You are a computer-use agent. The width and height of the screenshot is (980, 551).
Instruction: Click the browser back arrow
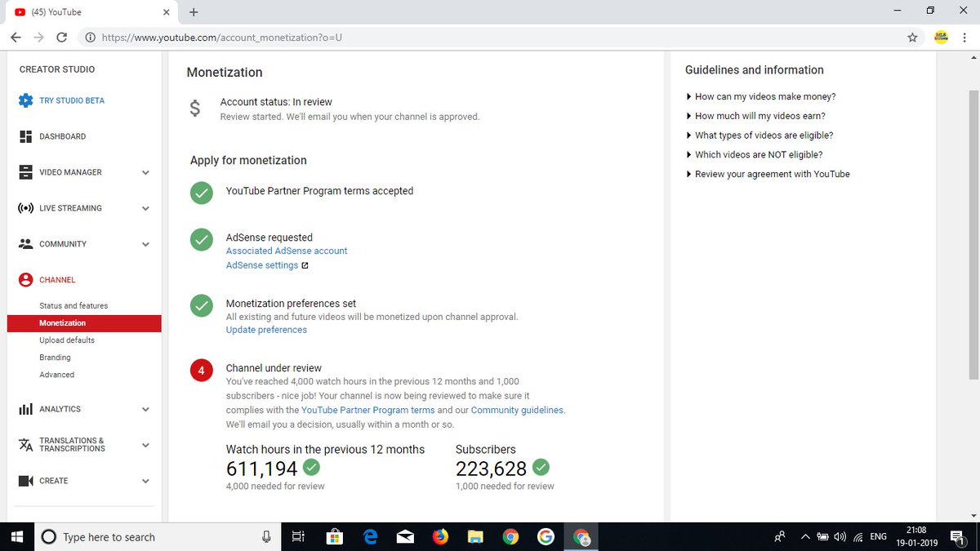click(16, 38)
